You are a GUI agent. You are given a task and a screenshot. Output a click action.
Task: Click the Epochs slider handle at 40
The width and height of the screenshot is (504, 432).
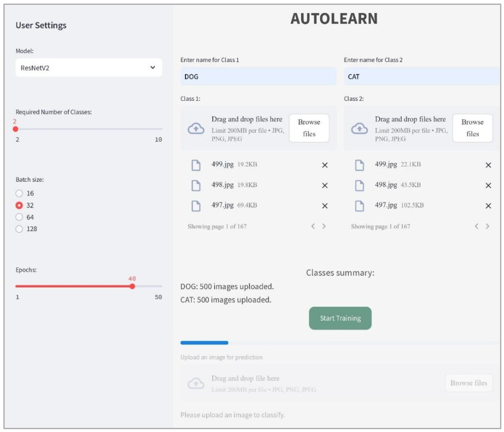pos(132,286)
